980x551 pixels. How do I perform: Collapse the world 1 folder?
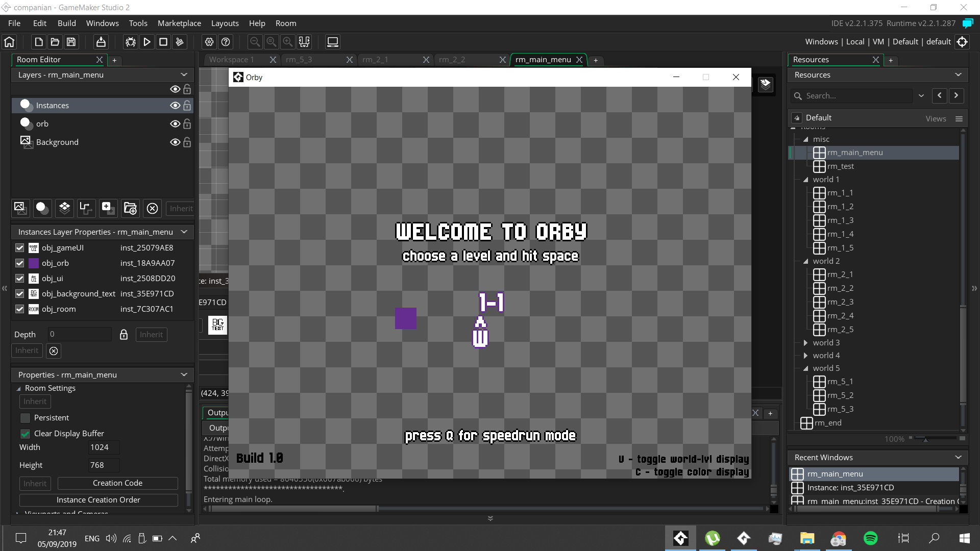click(x=805, y=180)
